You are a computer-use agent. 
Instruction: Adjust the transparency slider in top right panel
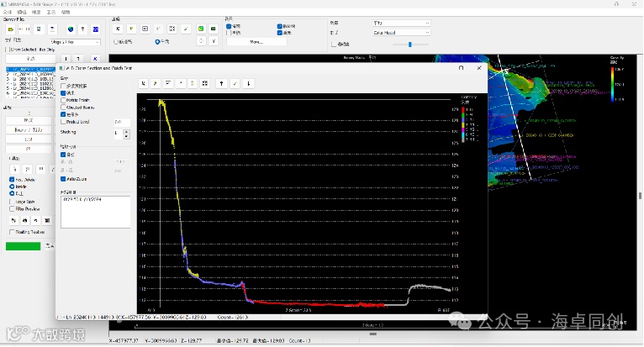409,44
